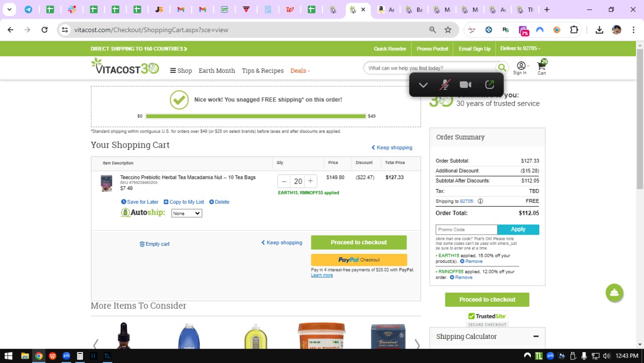Open the tab search dropdown in Chrome
This screenshot has width=644, height=363.
pyautogui.click(x=9, y=10)
